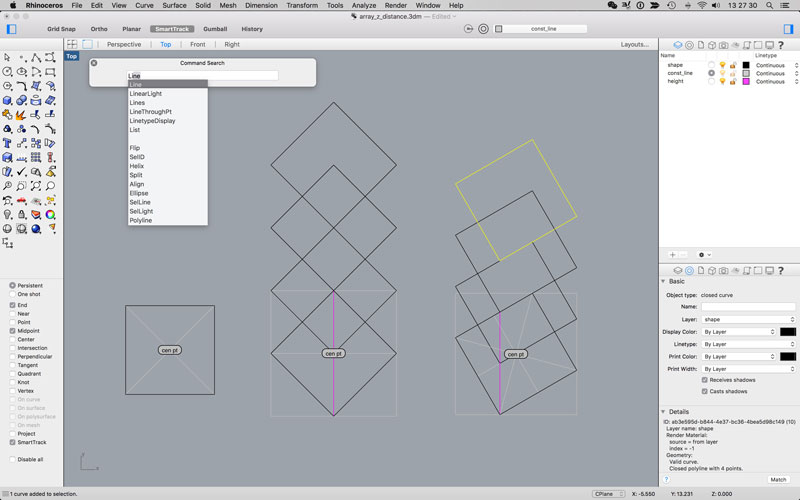Image resolution: width=800 pixels, height=500 pixels.
Task: Switch to the Front viewport tab
Action: point(197,44)
